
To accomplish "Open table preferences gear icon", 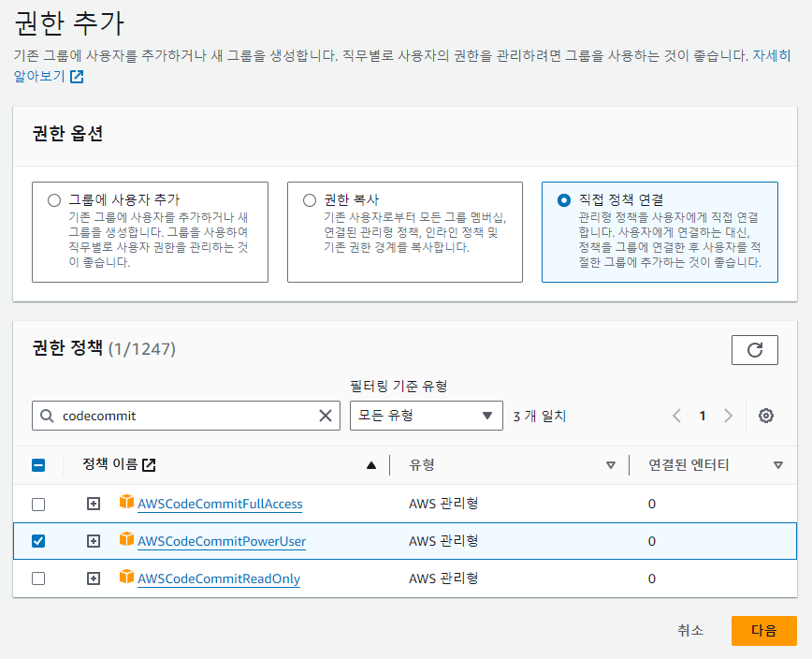I will [x=766, y=416].
